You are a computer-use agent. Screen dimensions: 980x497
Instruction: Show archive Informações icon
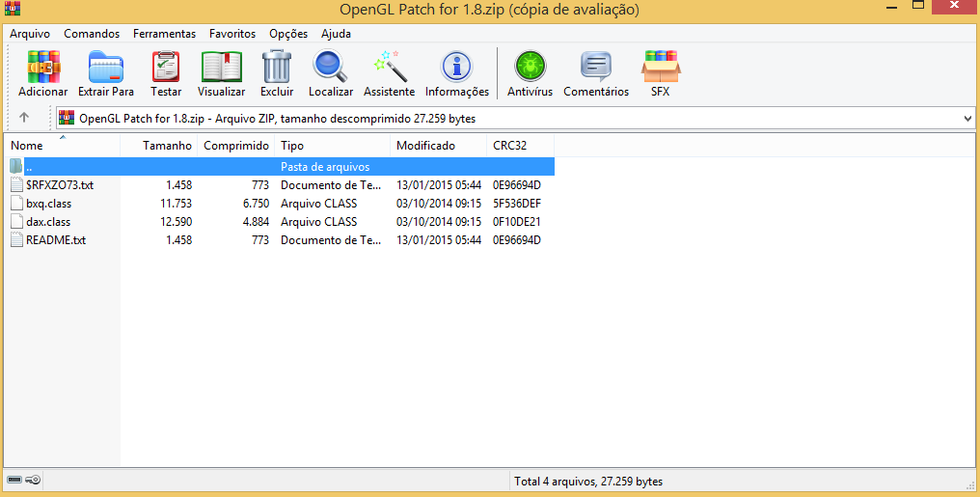pos(457,67)
